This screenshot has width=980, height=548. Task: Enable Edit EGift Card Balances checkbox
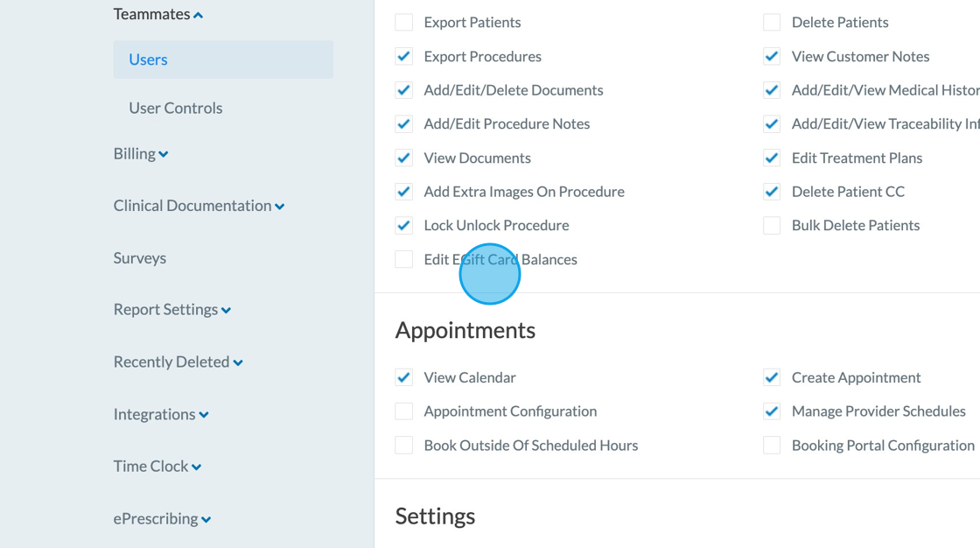[x=404, y=259]
